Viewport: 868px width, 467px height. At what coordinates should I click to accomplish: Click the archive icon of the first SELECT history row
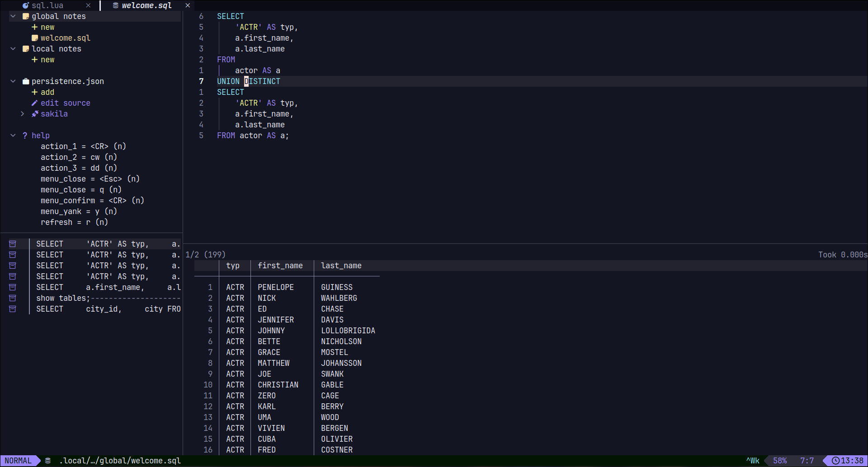pyautogui.click(x=13, y=243)
